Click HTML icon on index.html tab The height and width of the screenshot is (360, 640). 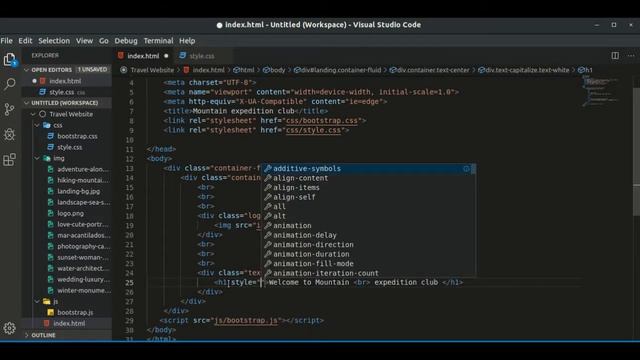point(121,56)
